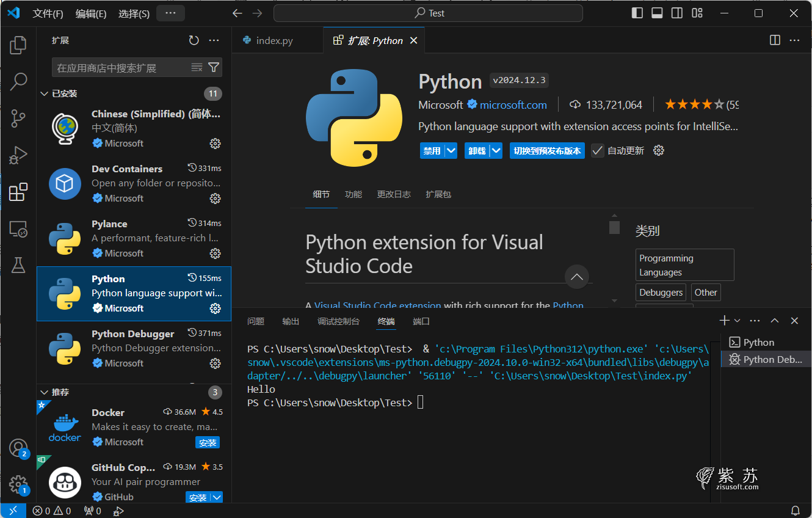Open remote window indicator in status bar
812x518 pixels.
[13, 511]
